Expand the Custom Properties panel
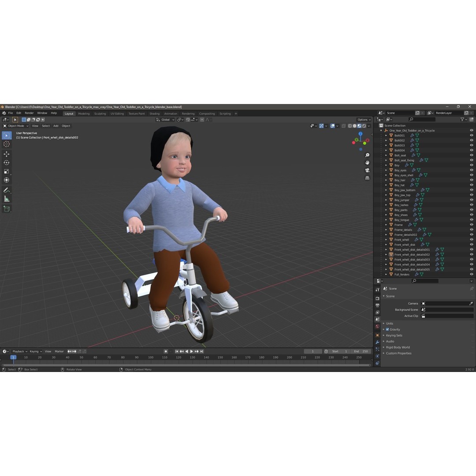The width and height of the screenshot is (476, 476). (398, 353)
